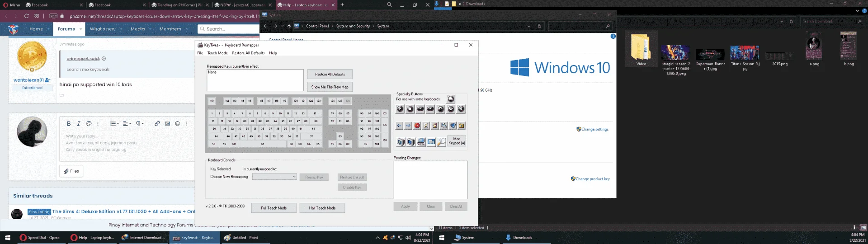Click the Mac Keypad (=) button
This screenshot has height=244, width=868.
pyautogui.click(x=457, y=141)
